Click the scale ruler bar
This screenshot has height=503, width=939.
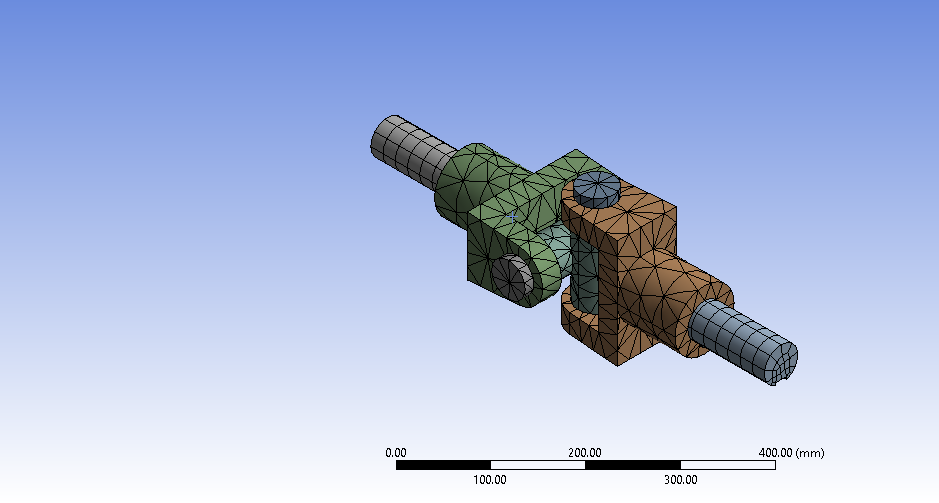tap(586, 465)
